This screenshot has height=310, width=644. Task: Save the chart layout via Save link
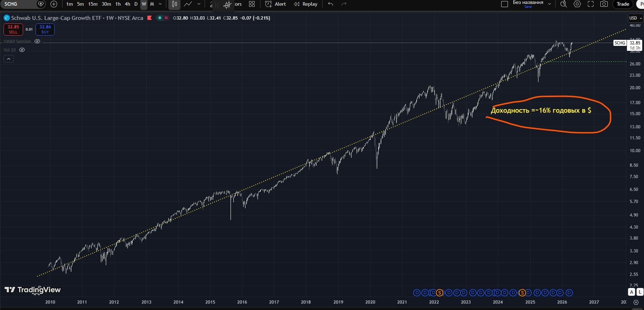point(528,7)
